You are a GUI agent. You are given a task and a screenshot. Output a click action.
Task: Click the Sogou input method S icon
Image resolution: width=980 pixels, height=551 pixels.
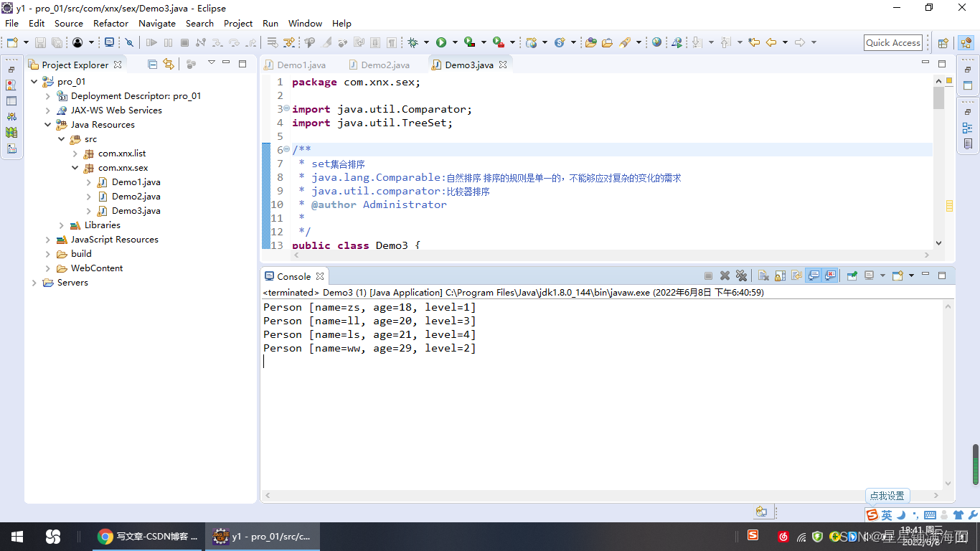[x=872, y=515]
